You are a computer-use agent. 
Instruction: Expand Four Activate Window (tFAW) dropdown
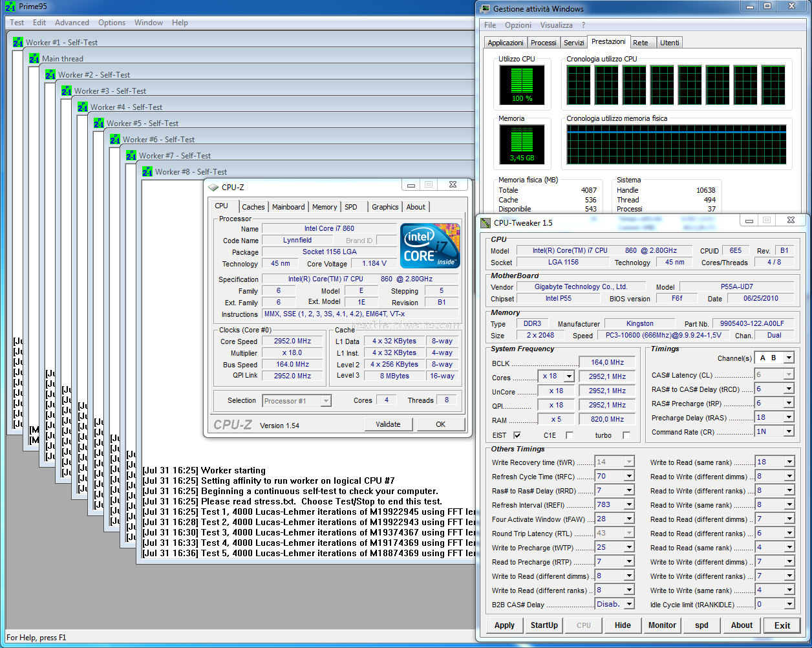pos(629,519)
